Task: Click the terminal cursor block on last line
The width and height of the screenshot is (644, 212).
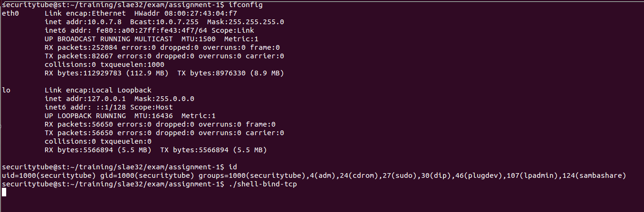Action: pyautogui.click(x=4, y=192)
